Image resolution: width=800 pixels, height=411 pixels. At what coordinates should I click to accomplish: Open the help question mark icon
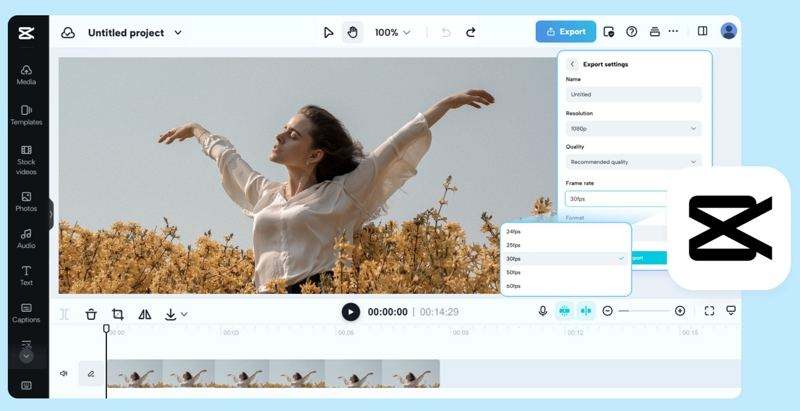(631, 32)
